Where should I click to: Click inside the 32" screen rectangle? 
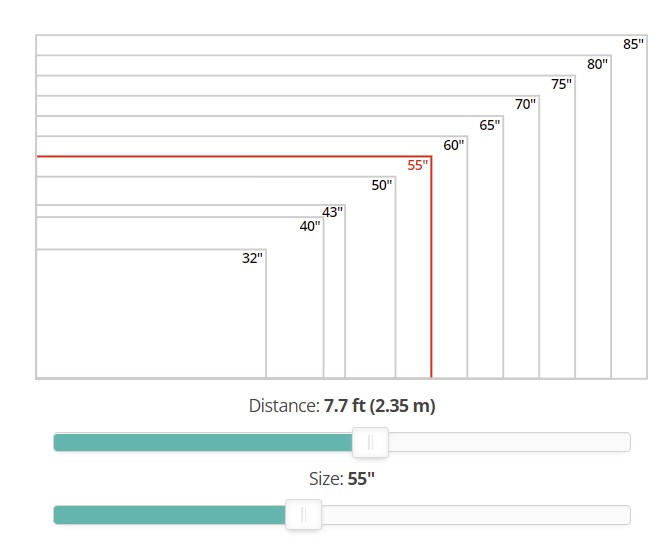click(x=151, y=313)
